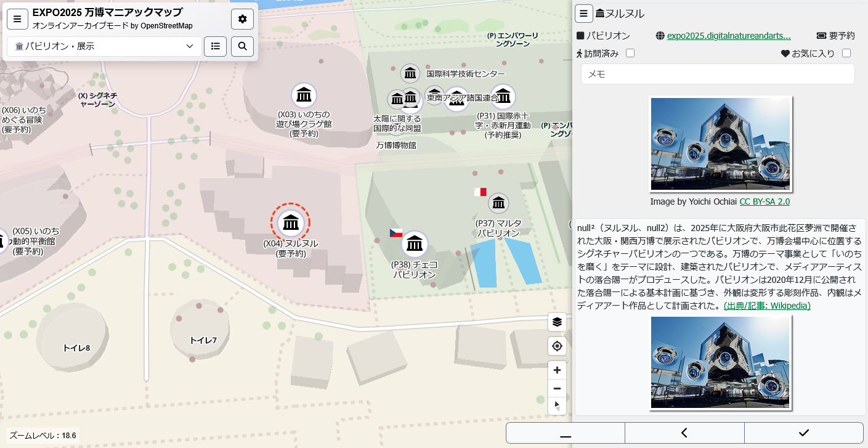Click the Czech flag icon on map
Image resolution: width=868 pixels, height=448 pixels.
[x=396, y=232]
